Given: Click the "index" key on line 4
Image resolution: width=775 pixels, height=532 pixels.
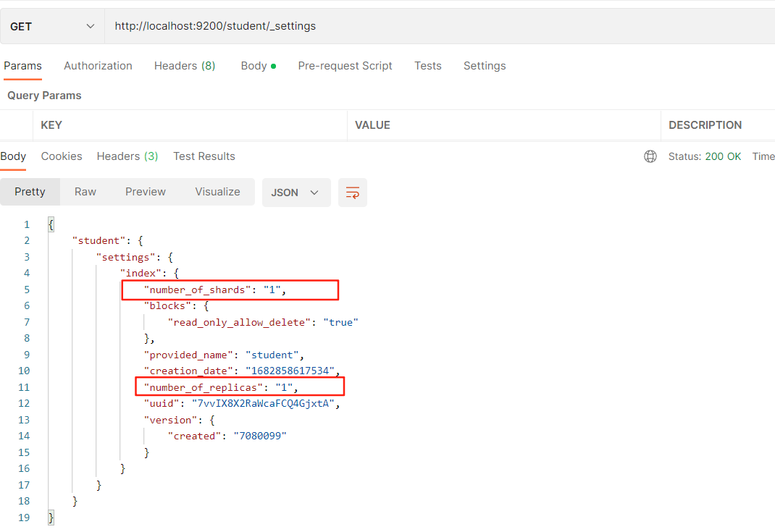Looking at the screenshot, I should [141, 273].
